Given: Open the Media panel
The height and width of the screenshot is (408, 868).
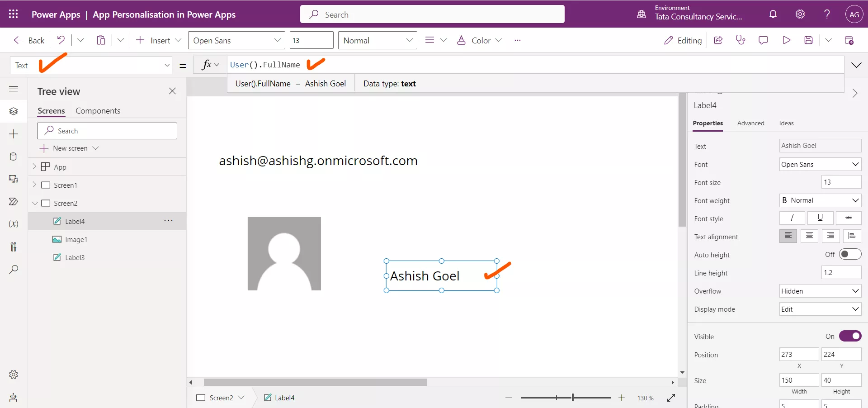Looking at the screenshot, I should pyautogui.click(x=14, y=180).
